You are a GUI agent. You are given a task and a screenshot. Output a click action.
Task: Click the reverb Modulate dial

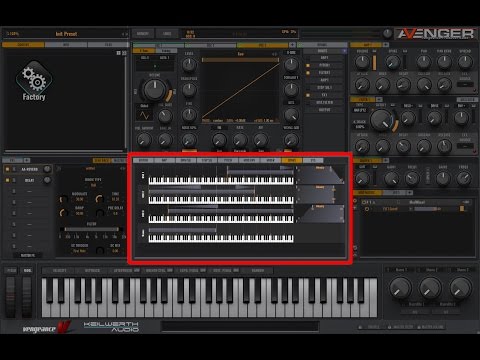tap(63, 199)
